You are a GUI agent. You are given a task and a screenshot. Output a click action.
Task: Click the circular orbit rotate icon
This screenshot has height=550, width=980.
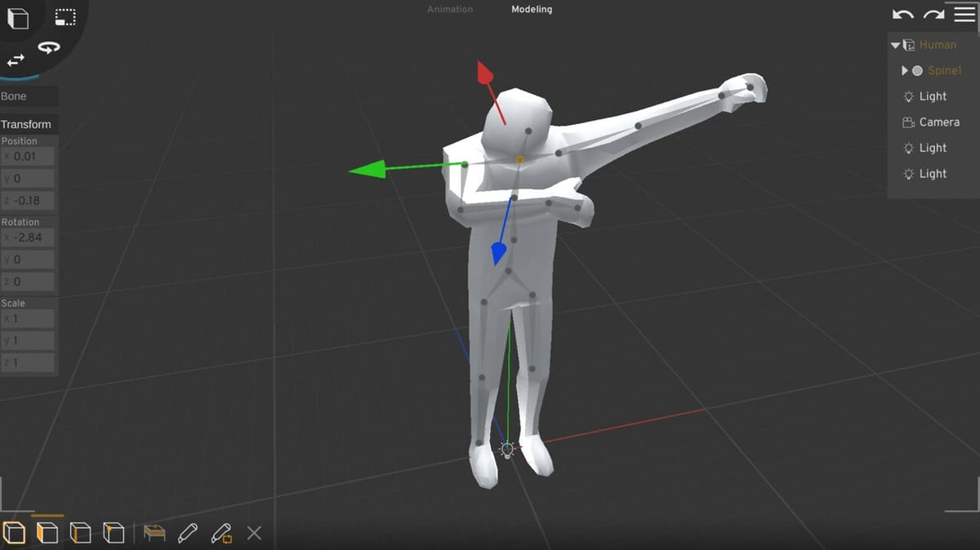click(49, 48)
